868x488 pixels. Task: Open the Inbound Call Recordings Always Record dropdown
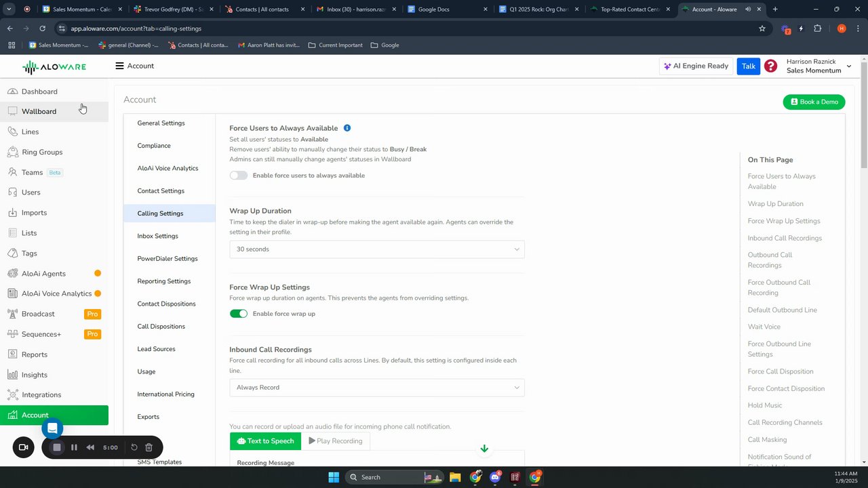tap(377, 388)
